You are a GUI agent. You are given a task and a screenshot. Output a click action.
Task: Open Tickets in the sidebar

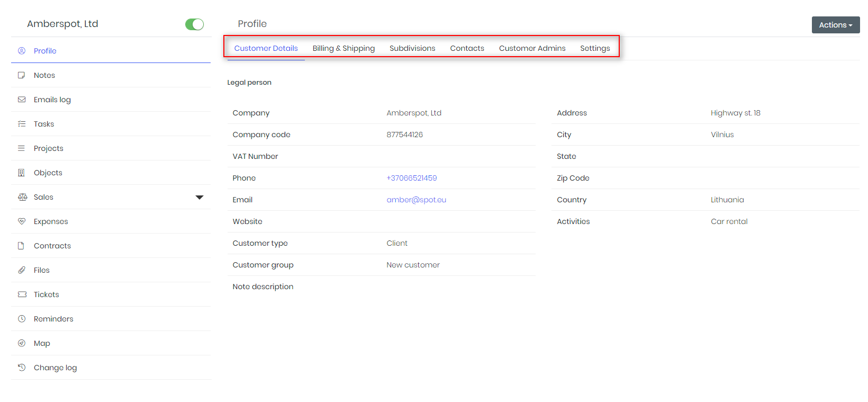coord(111,294)
